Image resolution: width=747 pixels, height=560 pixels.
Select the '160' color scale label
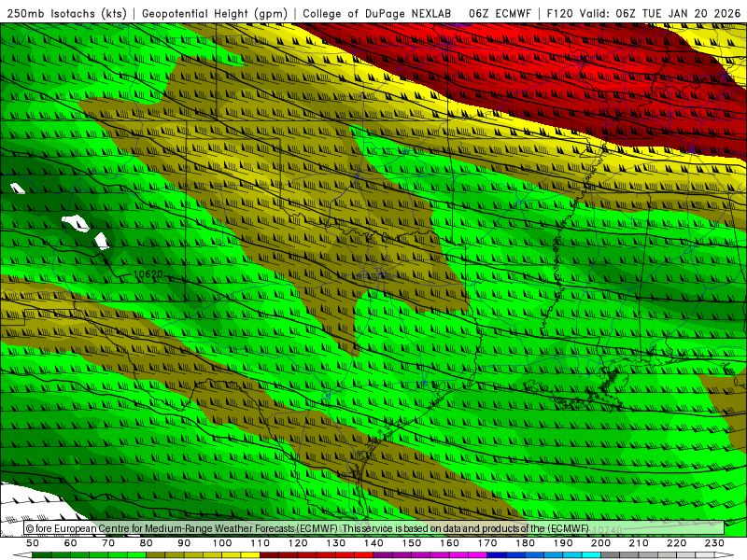coord(449,543)
